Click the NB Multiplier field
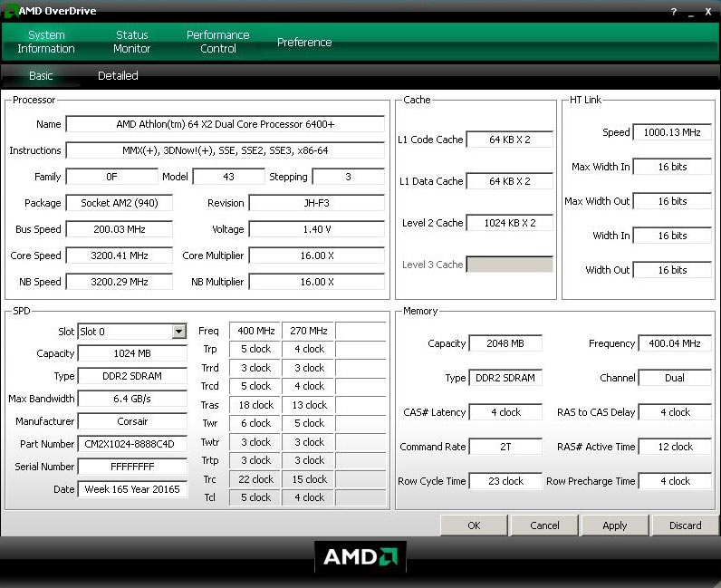721x588 pixels. [317, 282]
